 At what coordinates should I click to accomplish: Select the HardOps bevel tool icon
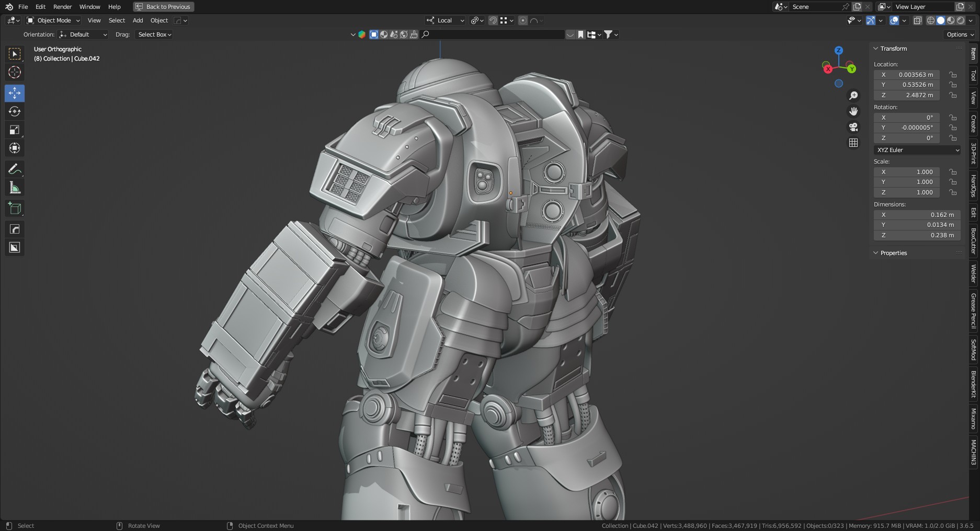point(15,229)
